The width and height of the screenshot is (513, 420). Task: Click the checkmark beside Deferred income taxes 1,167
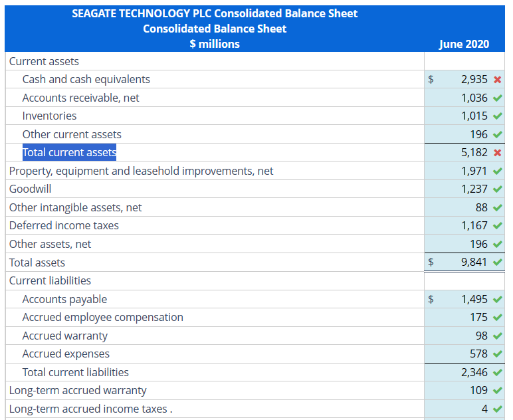coord(497,226)
